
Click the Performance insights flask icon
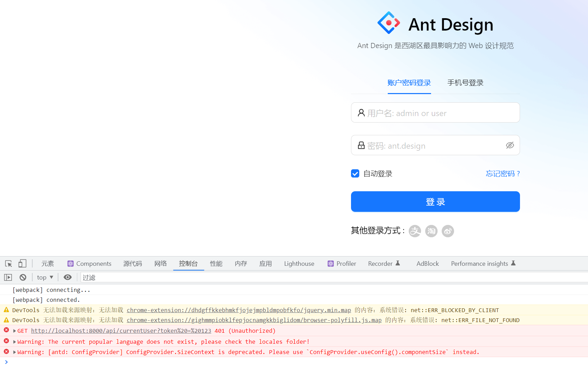(513, 263)
